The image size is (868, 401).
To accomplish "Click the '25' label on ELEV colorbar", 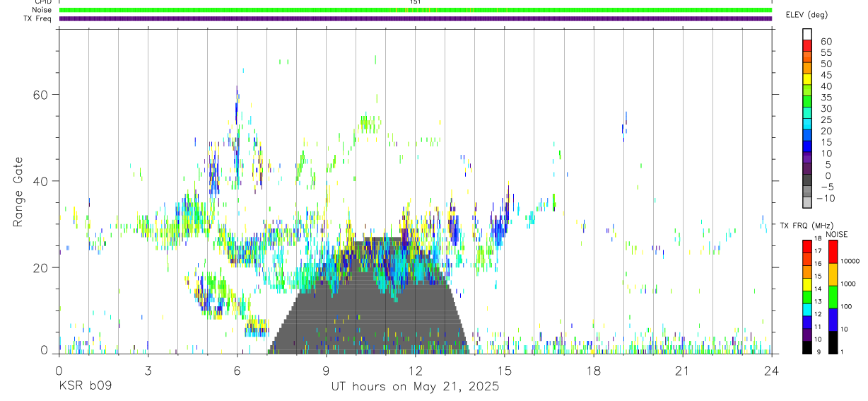I will click(826, 120).
